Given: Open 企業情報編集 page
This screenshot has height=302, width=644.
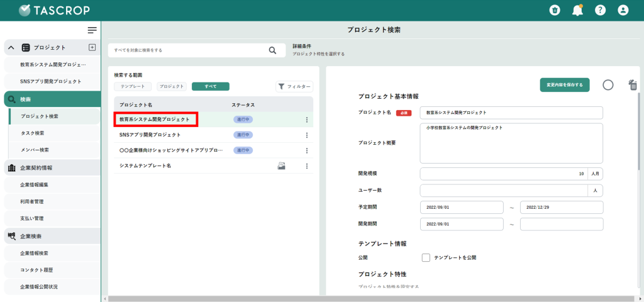Looking at the screenshot, I should (x=52, y=184).
